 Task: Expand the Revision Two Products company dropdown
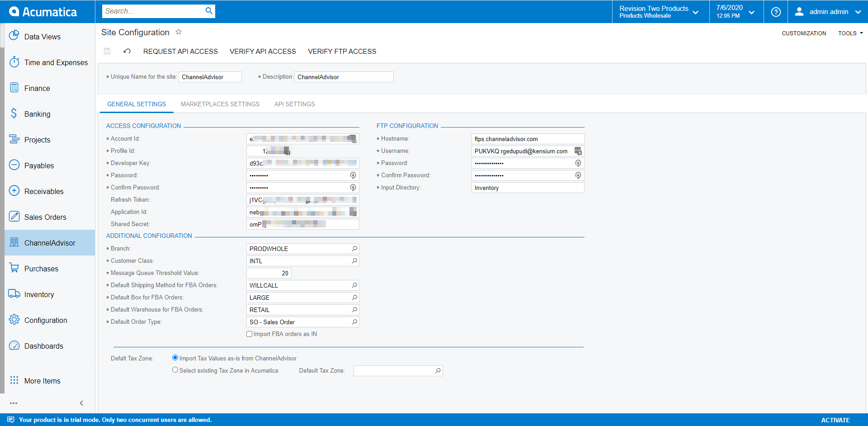(x=660, y=12)
